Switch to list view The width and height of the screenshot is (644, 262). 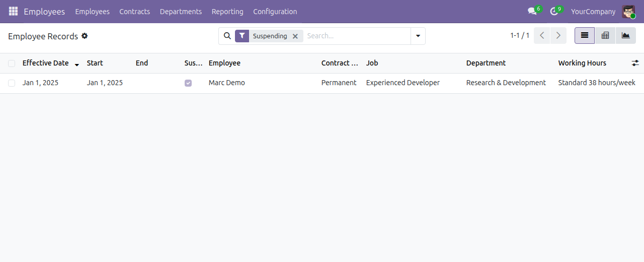click(x=585, y=36)
